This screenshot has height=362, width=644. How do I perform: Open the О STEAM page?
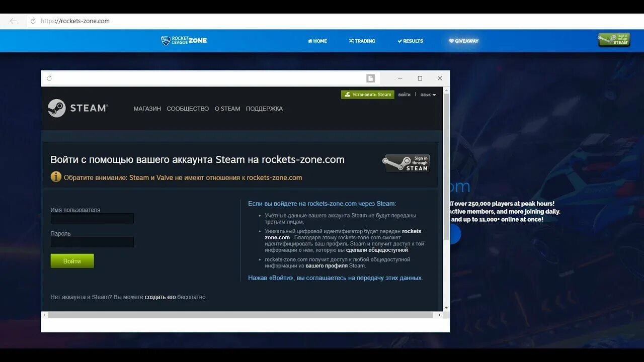[227, 109]
